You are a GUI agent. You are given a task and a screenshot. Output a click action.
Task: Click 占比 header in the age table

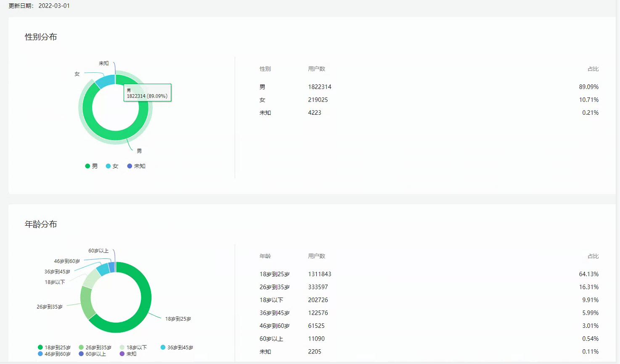[x=593, y=256]
